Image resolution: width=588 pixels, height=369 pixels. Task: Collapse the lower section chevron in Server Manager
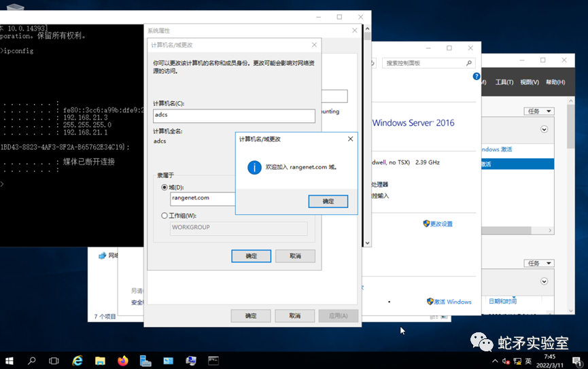pos(544,281)
